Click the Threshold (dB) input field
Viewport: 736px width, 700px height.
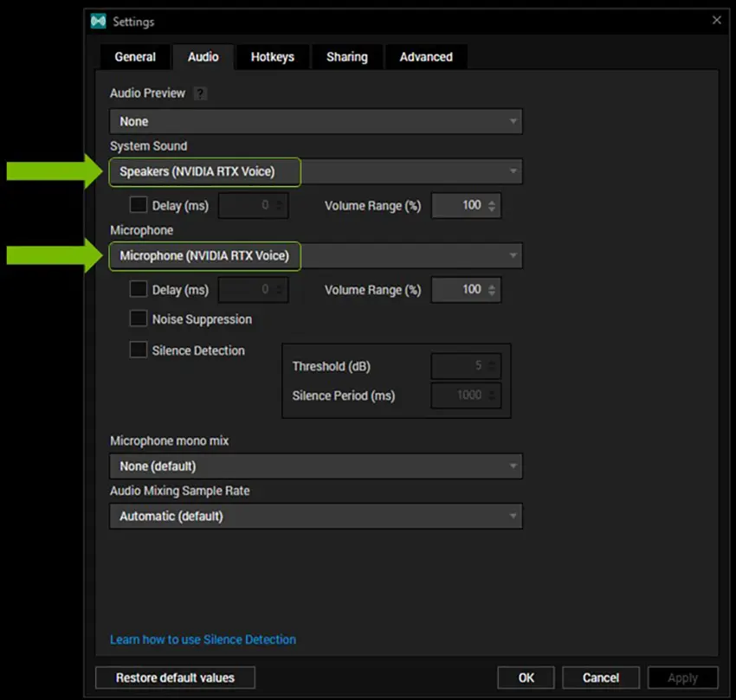click(463, 366)
